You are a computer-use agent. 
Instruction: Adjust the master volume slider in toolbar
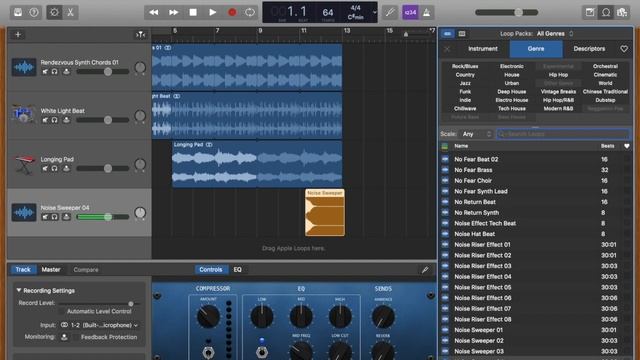507,12
